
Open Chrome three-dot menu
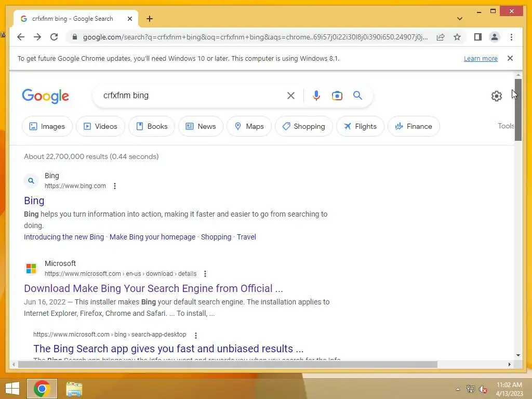[511, 37]
